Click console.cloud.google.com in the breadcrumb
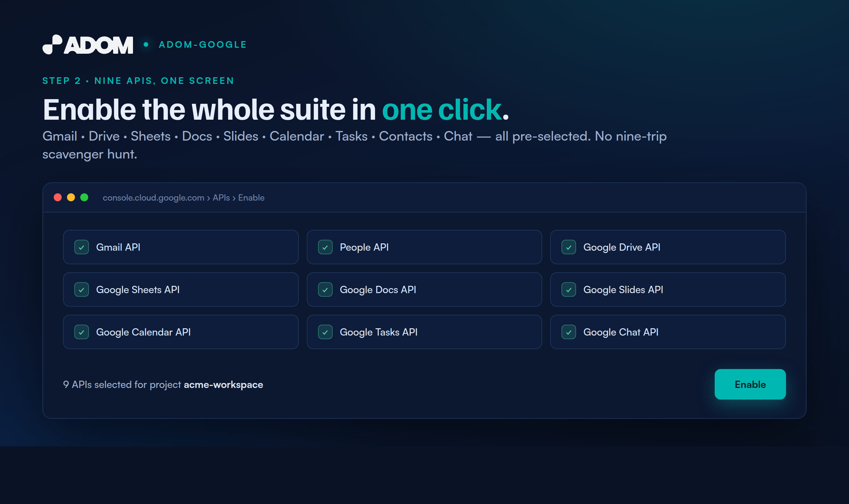This screenshot has width=849, height=504. click(x=154, y=198)
